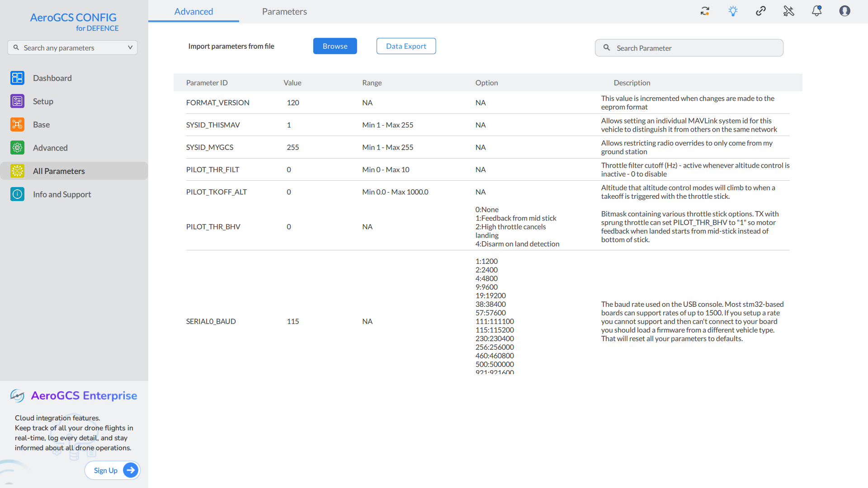The width and height of the screenshot is (868, 488).
Task: Select the FORMAT_VERSION parameter ID
Action: click(217, 103)
